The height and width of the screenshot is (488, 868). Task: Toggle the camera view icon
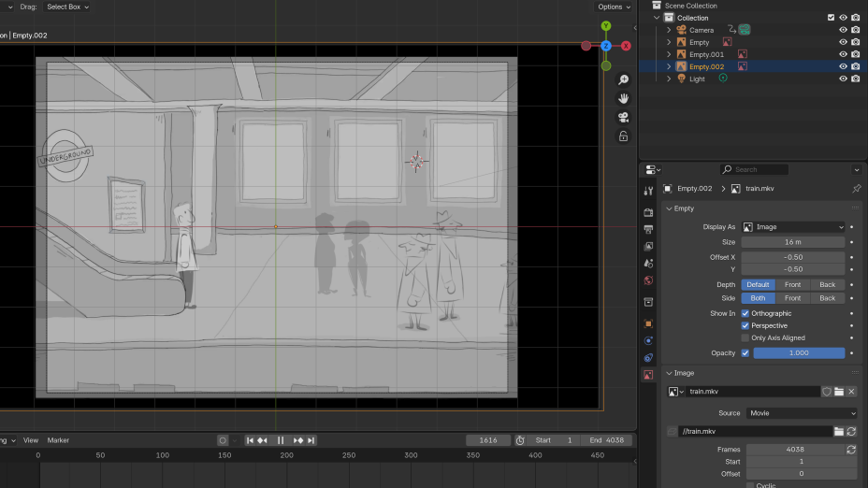(x=623, y=117)
